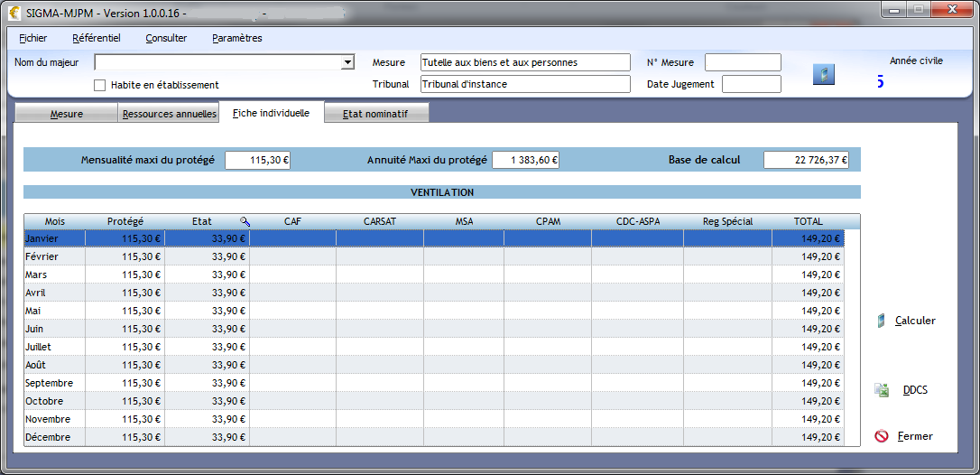Expand the Nom du majeur dropdown
Image resolution: width=980 pixels, height=475 pixels.
point(347,62)
